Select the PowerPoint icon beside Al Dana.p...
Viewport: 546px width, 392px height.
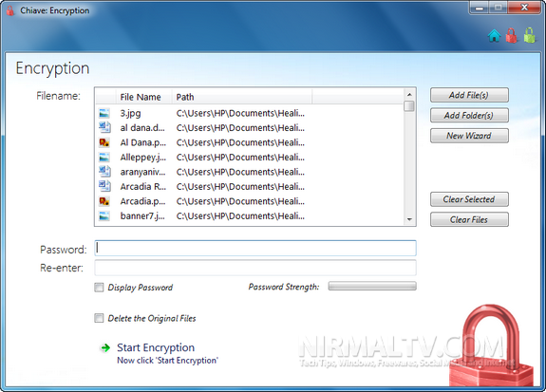click(x=104, y=142)
